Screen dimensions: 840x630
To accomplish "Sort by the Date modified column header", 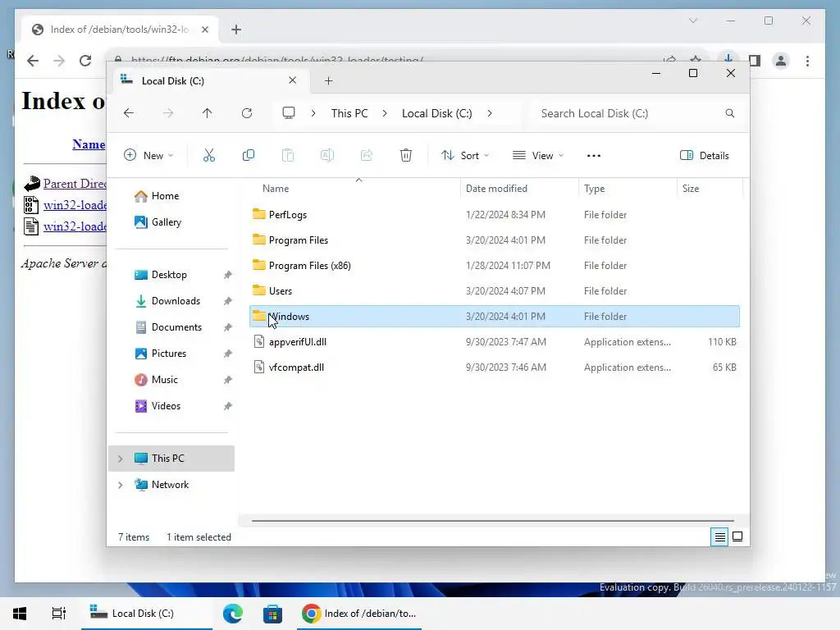I will click(x=518, y=189).
